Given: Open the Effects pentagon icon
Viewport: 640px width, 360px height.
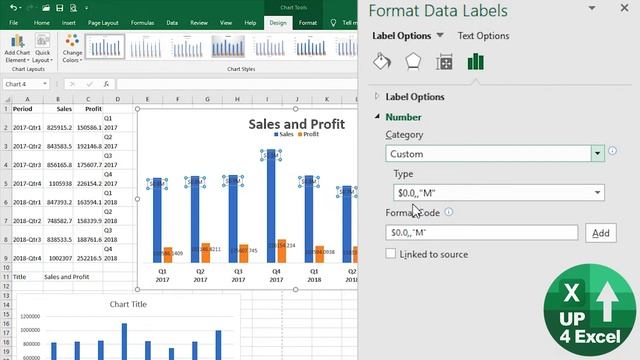Looking at the screenshot, I should [413, 62].
